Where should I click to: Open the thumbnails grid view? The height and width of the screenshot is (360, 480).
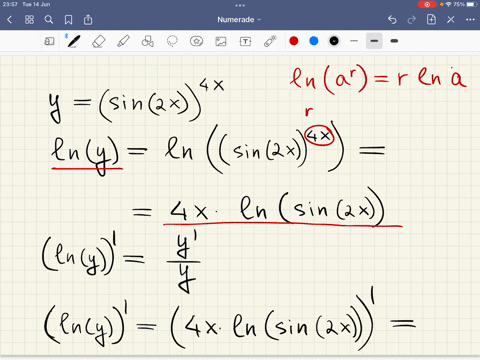point(29,20)
